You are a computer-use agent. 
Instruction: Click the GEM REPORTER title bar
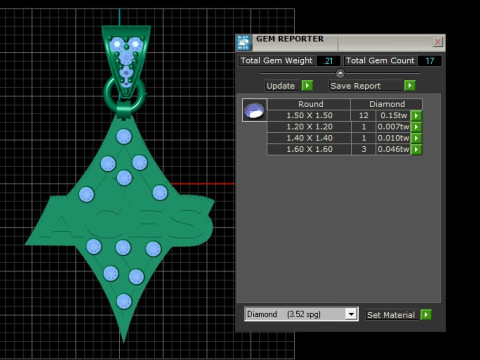340,42
